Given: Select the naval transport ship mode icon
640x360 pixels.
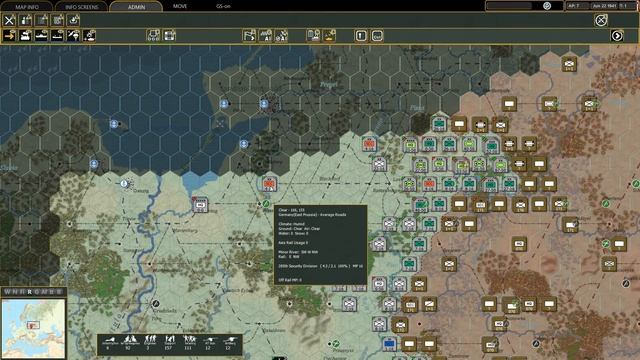Looking at the screenshot, I should [41, 36].
